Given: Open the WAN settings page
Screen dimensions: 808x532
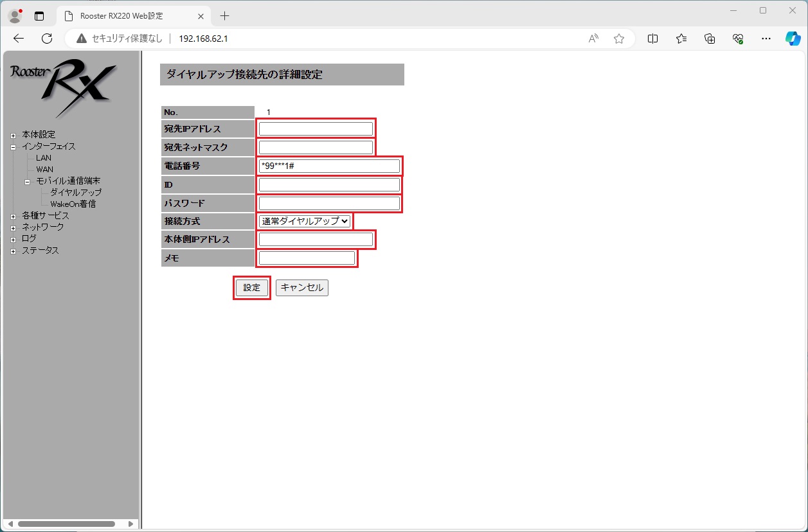Looking at the screenshot, I should (45, 170).
